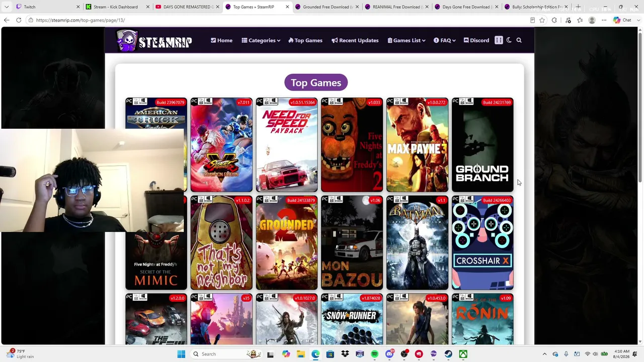The width and height of the screenshot is (644, 362).
Task: Open the Recent Updates page
Action: pyautogui.click(x=355, y=40)
